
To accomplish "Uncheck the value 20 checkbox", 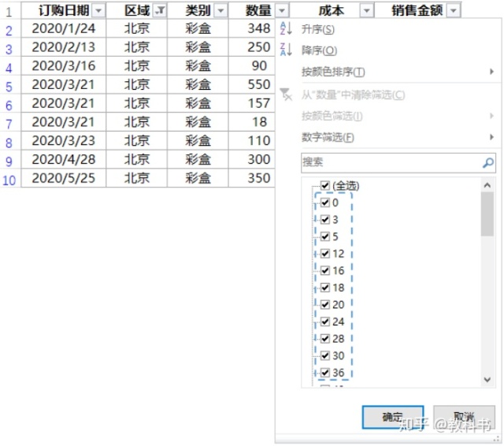I will pos(325,305).
